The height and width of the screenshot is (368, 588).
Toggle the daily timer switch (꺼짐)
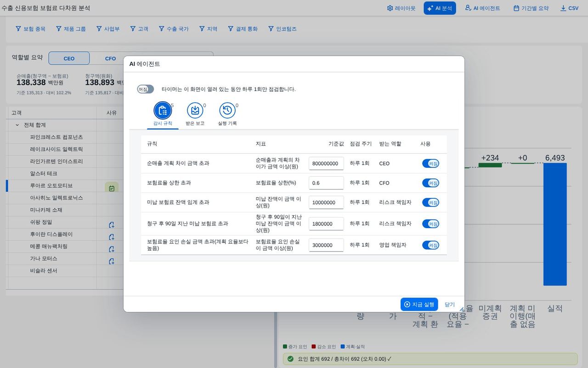coord(145,89)
